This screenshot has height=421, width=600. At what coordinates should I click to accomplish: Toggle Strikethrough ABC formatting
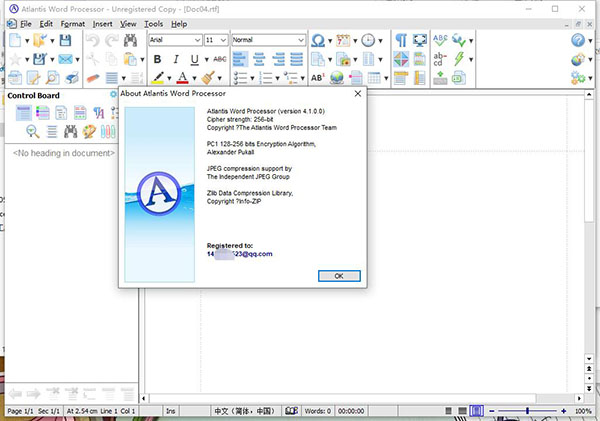click(x=220, y=59)
